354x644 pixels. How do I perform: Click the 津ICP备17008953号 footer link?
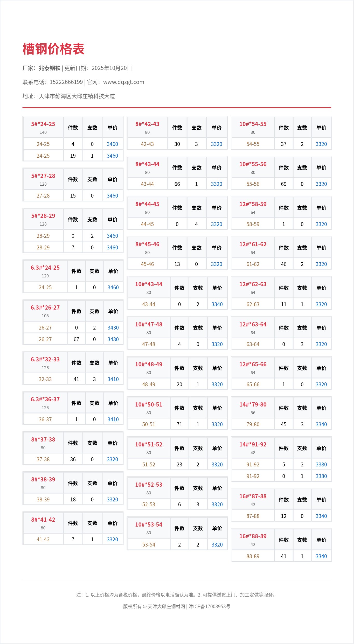pos(209,606)
